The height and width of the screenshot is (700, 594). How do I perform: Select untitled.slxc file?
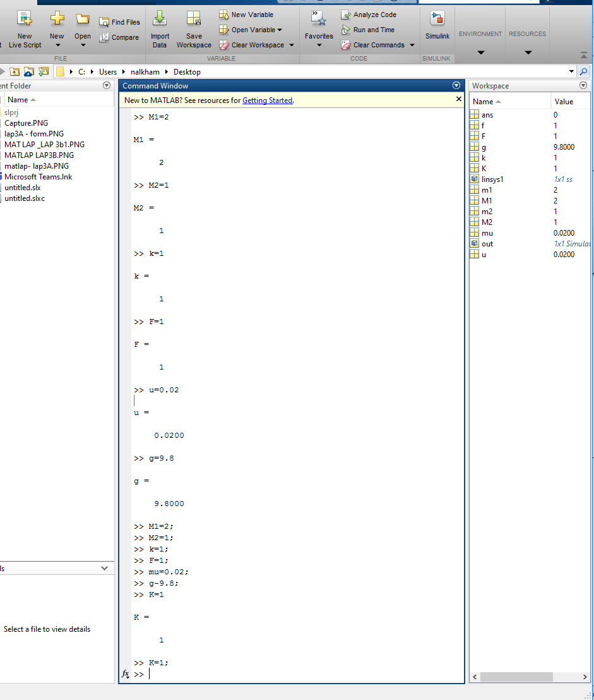pyautogui.click(x=25, y=198)
